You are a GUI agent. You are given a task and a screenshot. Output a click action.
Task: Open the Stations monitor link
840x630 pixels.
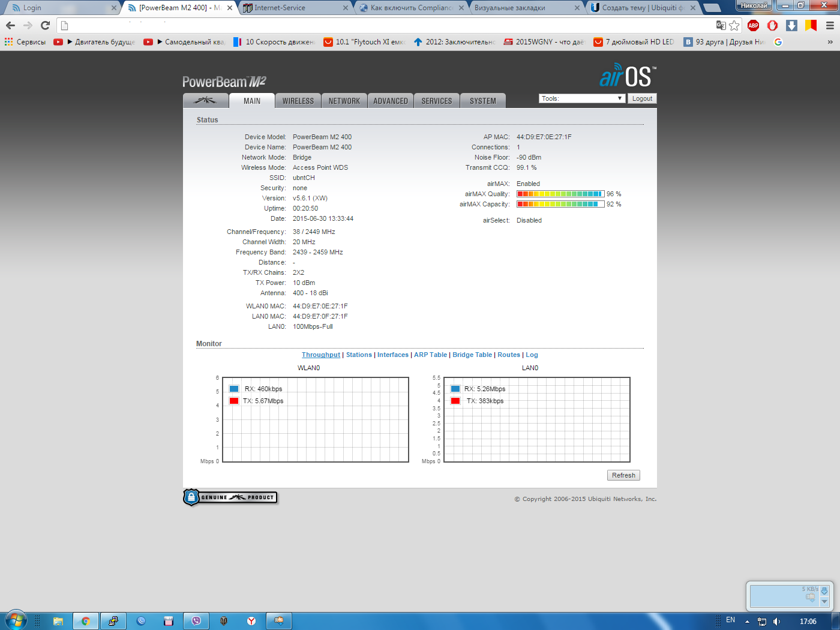pyautogui.click(x=359, y=355)
